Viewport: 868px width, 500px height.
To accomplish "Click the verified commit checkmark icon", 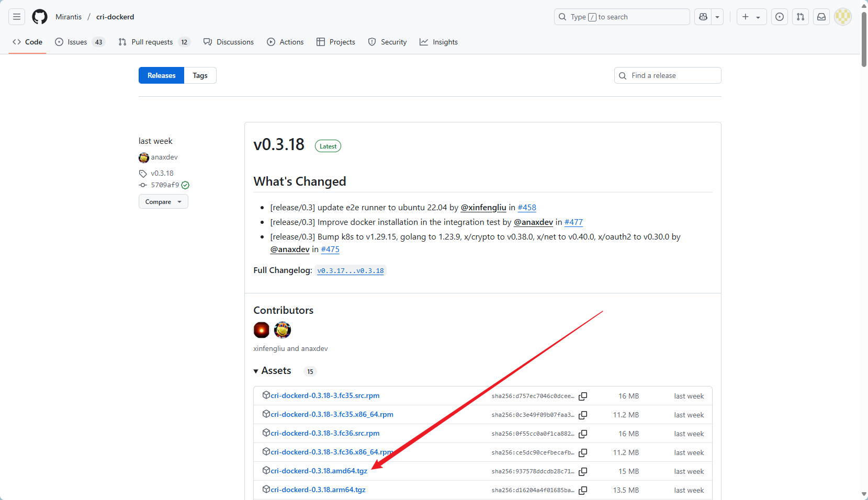I will point(185,185).
